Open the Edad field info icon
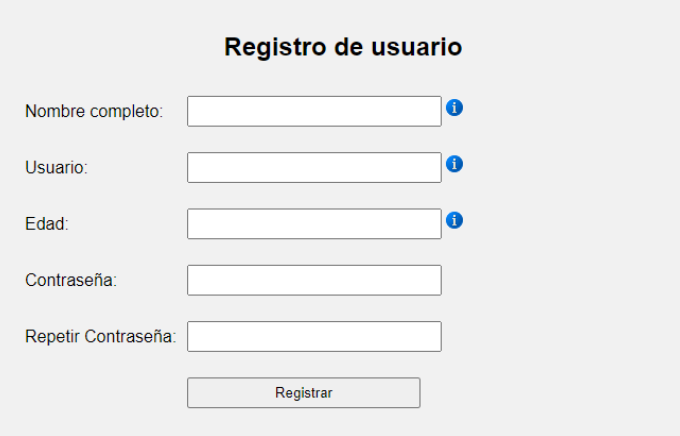Image resolution: width=680 pixels, height=436 pixels. click(454, 220)
